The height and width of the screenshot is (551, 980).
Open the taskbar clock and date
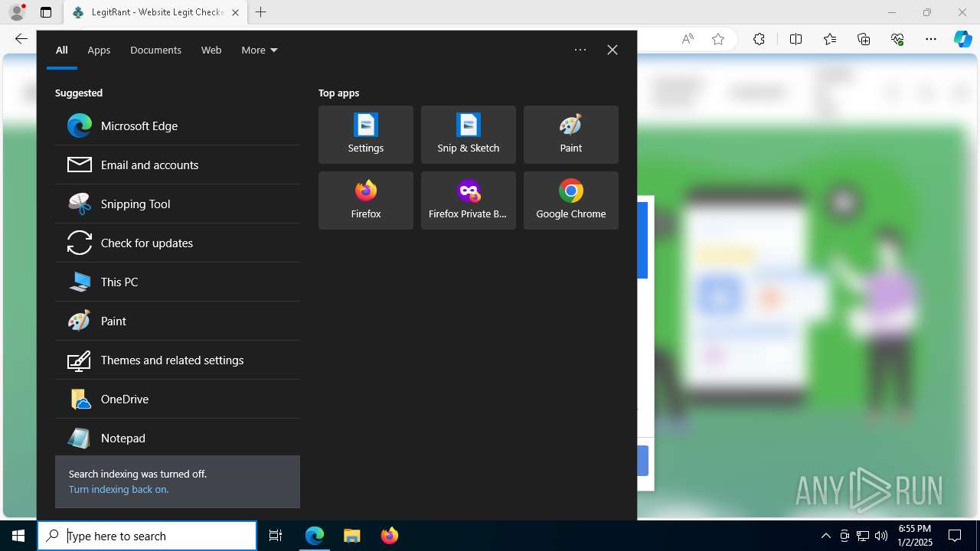[x=914, y=536]
